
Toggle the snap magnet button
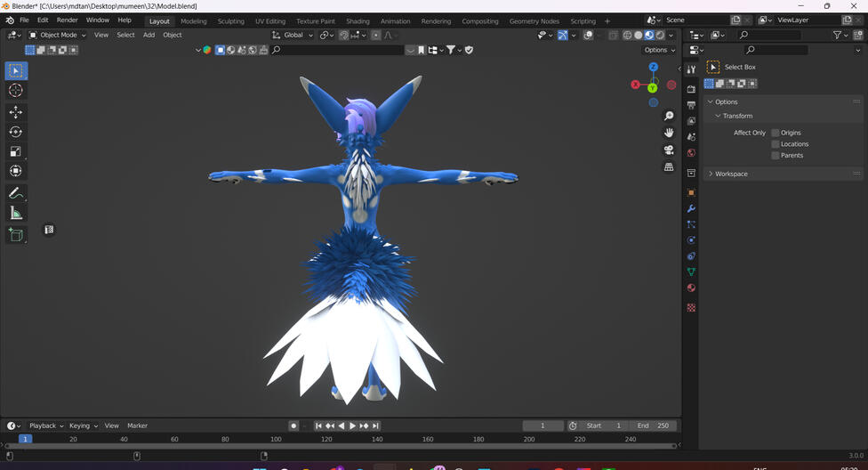point(344,35)
